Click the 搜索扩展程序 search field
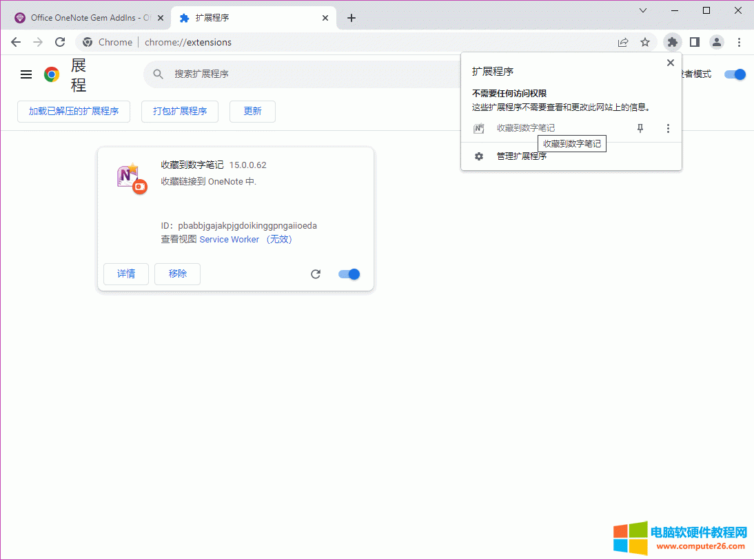The height and width of the screenshot is (560, 754). point(303,74)
